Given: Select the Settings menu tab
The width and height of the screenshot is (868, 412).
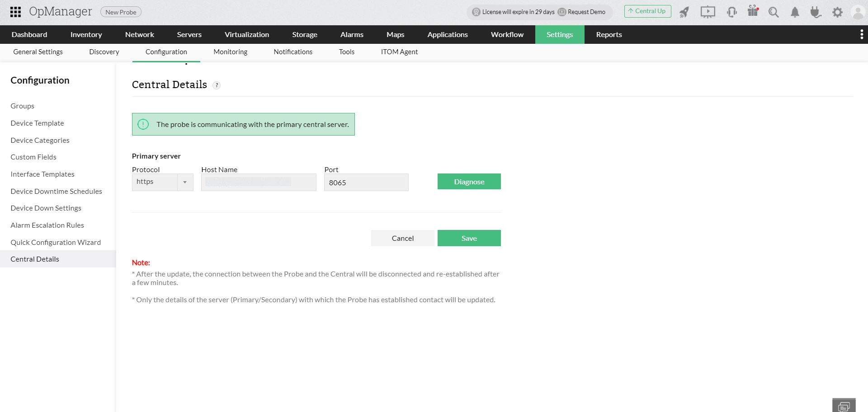Looking at the screenshot, I should click(x=560, y=34).
